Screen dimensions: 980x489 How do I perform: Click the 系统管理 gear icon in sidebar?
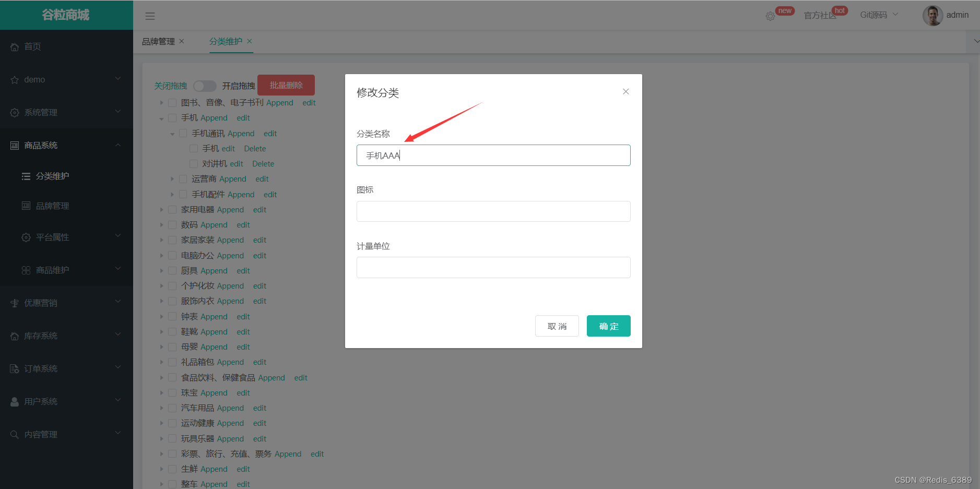[x=15, y=113]
